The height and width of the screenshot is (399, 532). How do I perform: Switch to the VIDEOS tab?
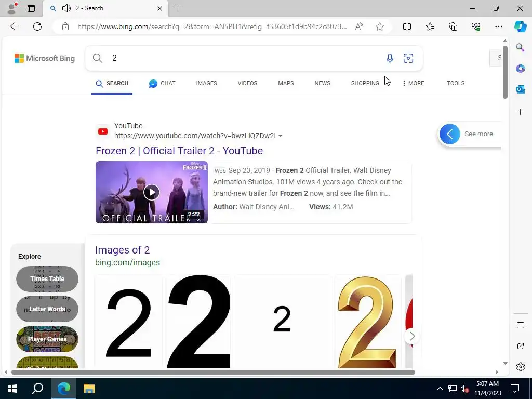tap(247, 83)
